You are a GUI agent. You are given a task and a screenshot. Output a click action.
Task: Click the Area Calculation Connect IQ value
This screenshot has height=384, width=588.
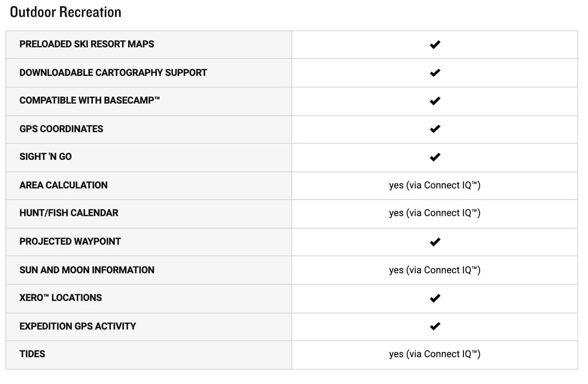tap(435, 185)
